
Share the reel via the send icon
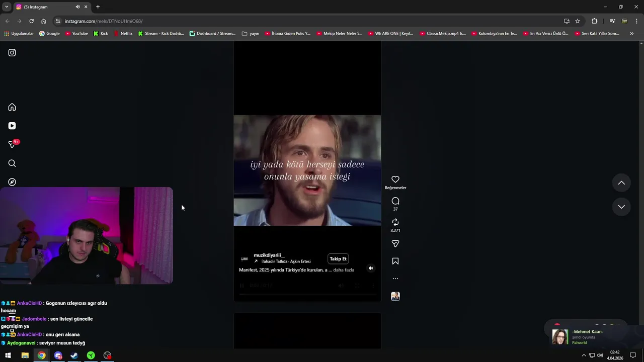[x=395, y=244]
